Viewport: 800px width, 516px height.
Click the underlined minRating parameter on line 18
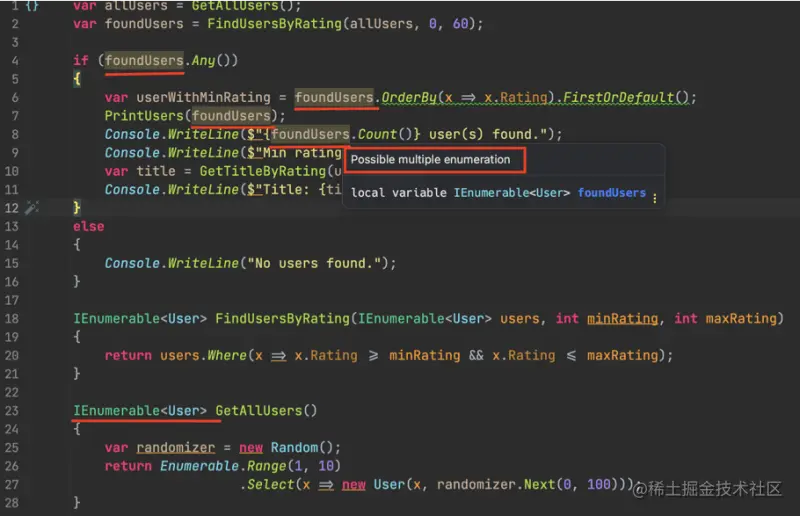[622, 318]
